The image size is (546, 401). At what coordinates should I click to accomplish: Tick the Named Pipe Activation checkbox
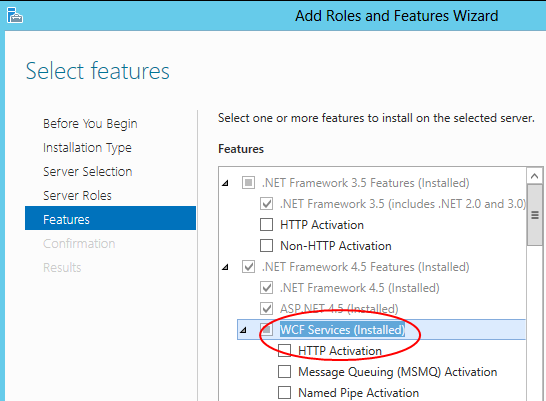[284, 393]
